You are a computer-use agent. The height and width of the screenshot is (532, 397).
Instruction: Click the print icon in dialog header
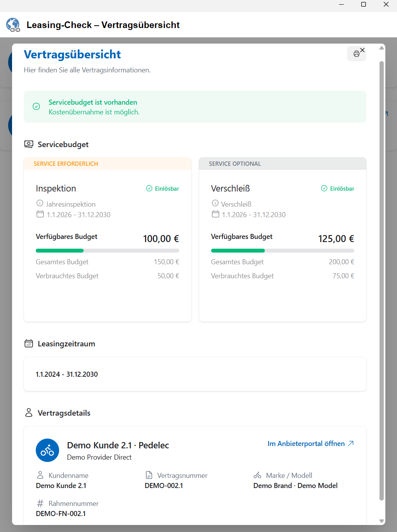tap(356, 54)
